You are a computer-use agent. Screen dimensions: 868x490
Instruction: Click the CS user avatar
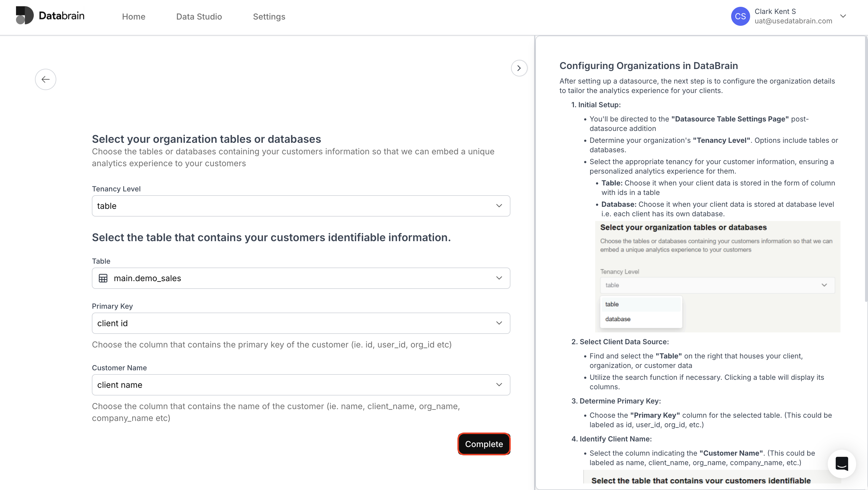point(740,16)
